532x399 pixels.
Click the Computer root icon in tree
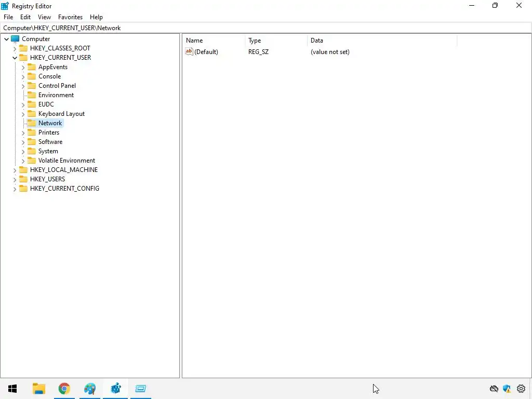click(x=15, y=38)
